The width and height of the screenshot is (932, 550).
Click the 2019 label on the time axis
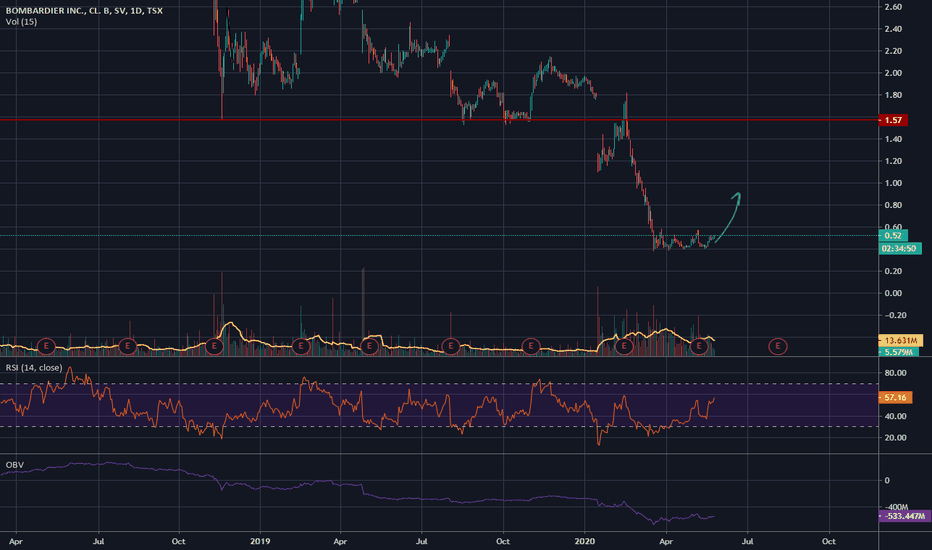260,541
